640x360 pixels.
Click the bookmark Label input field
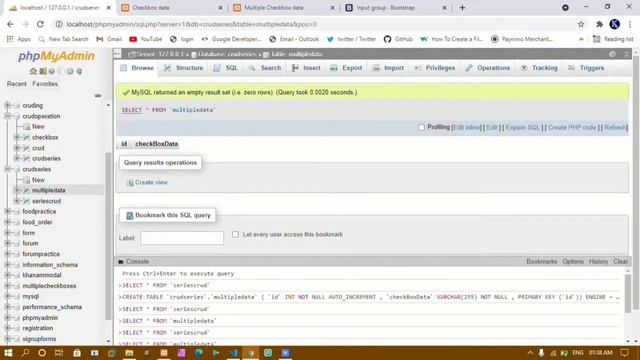coord(182,238)
